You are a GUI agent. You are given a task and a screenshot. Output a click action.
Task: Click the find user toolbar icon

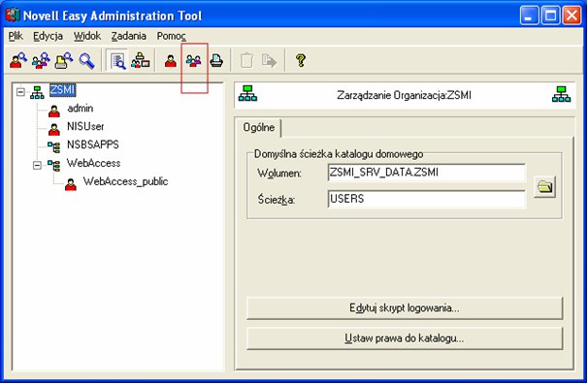18,60
